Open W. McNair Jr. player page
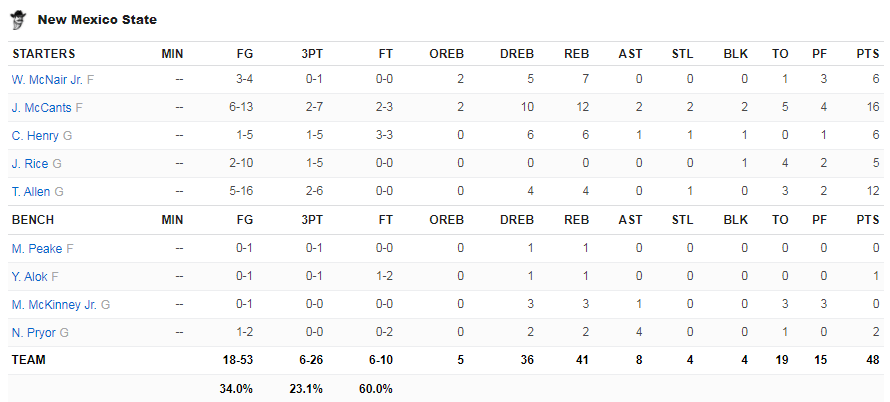 click(47, 79)
